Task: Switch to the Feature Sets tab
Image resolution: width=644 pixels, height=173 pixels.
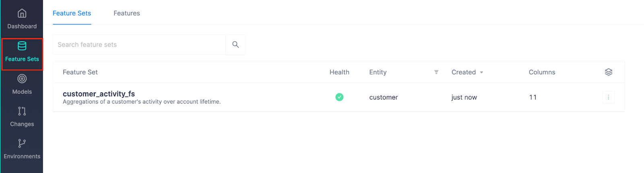Action: coord(72,13)
